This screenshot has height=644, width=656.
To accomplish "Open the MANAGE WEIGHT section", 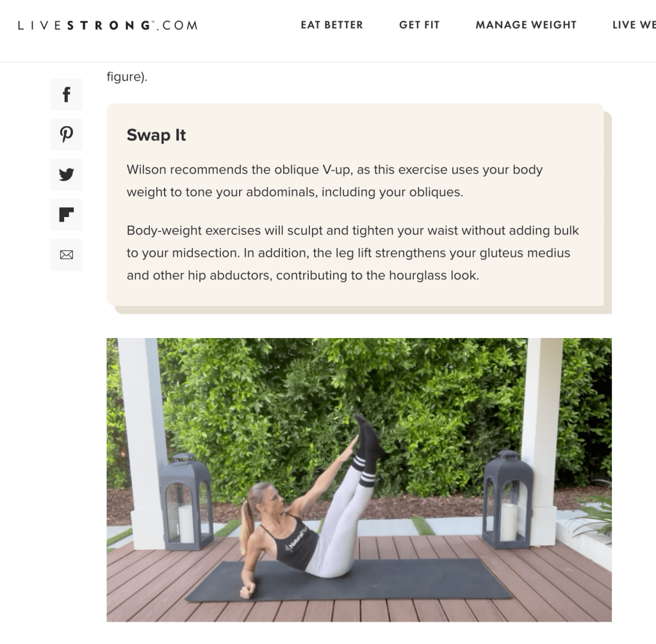I will click(x=526, y=25).
